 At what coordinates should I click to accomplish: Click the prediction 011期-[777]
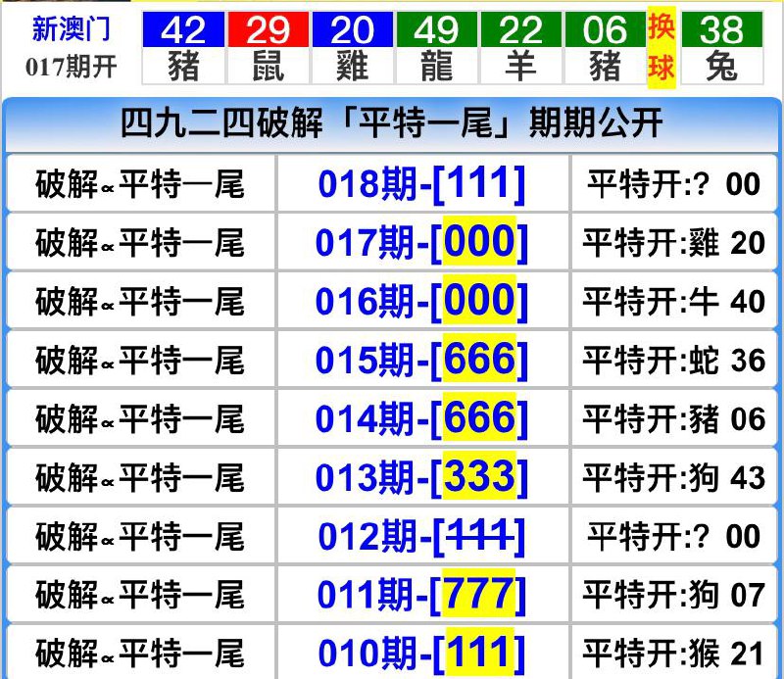pos(422,595)
